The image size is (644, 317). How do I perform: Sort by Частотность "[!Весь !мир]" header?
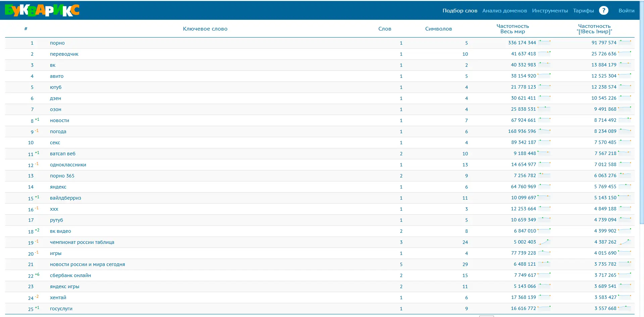(594, 29)
